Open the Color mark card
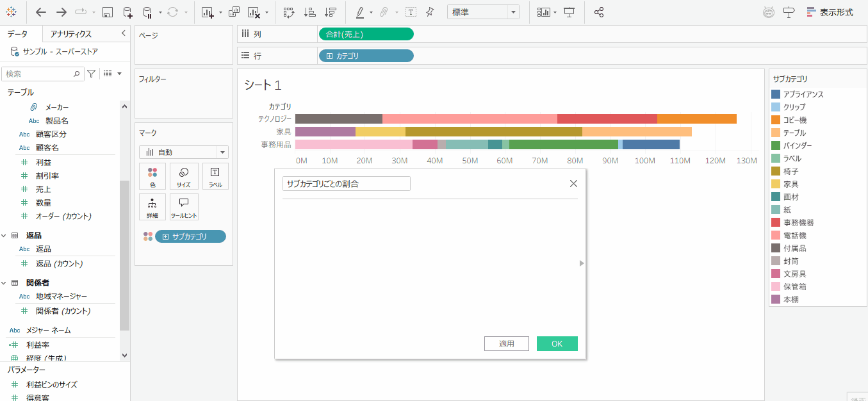868x401 pixels. [152, 176]
